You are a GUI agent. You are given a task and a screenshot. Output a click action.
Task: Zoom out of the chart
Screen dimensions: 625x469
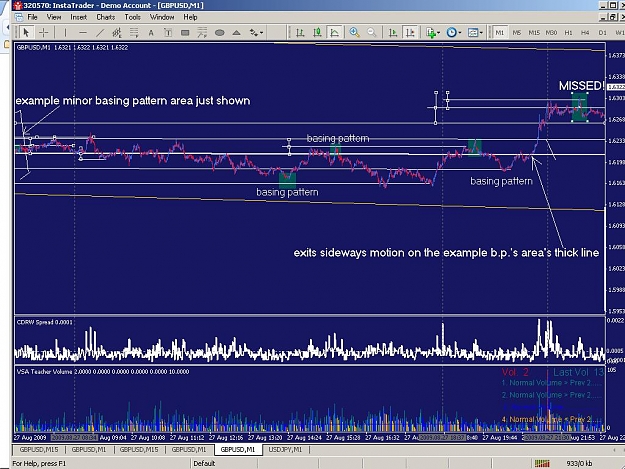(371, 32)
